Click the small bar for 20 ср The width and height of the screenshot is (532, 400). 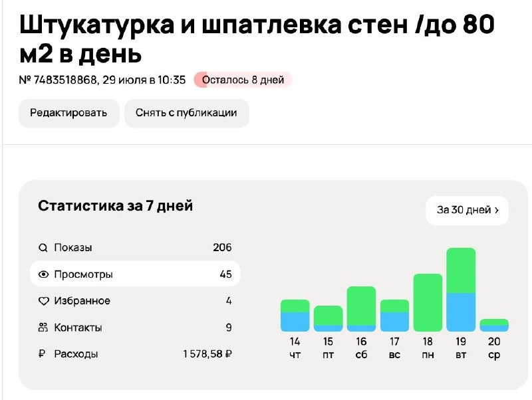[x=493, y=326]
